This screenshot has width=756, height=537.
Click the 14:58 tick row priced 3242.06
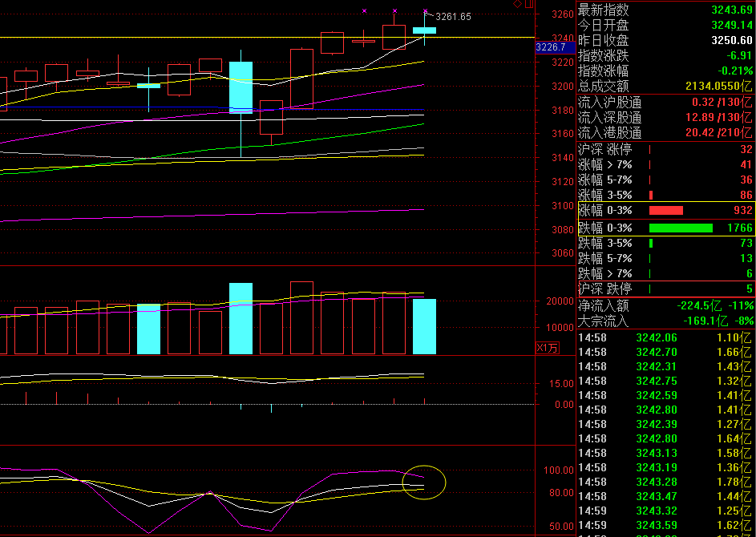665,337
